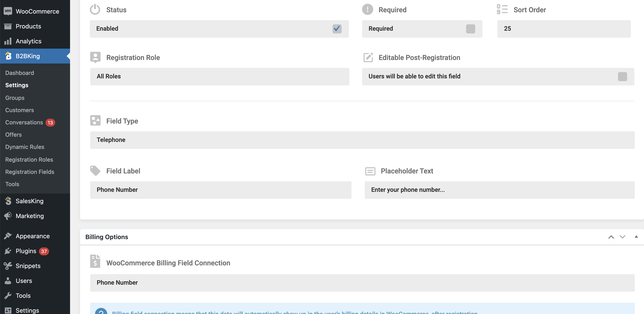Image resolution: width=644 pixels, height=314 pixels.
Task: Click the Sort Order numbered list icon
Action: click(502, 9)
